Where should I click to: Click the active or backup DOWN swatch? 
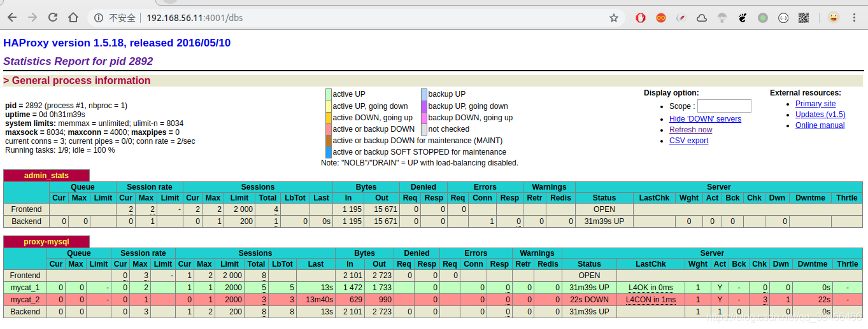329,129
